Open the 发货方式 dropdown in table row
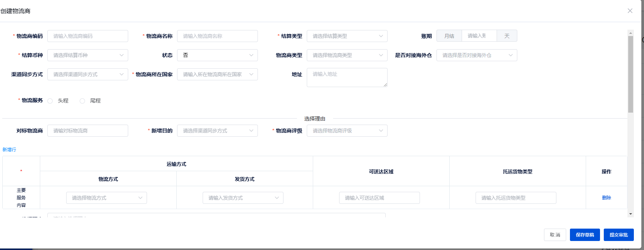The width and height of the screenshot is (644, 250). click(x=243, y=198)
